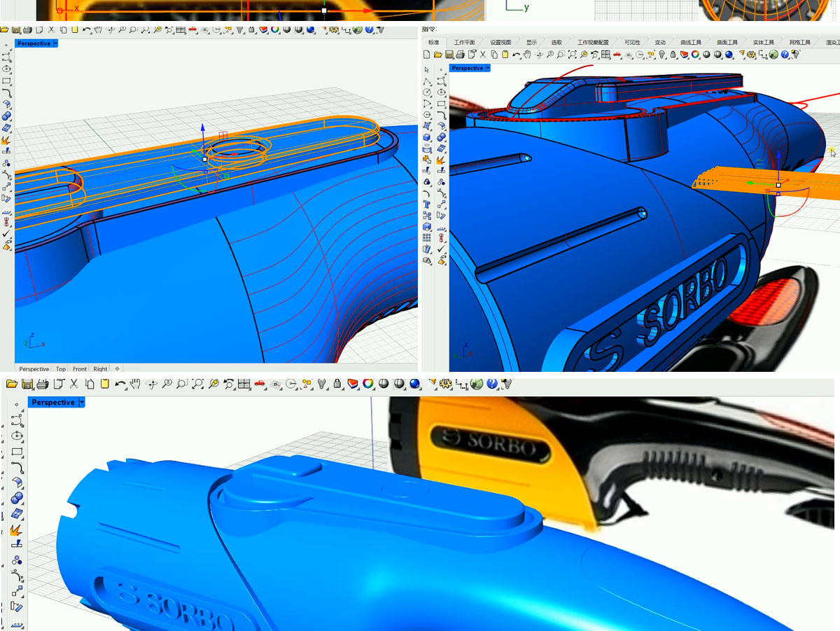Click Undo arrow in top-right window toolbar
840x631 pixels.
(516, 54)
